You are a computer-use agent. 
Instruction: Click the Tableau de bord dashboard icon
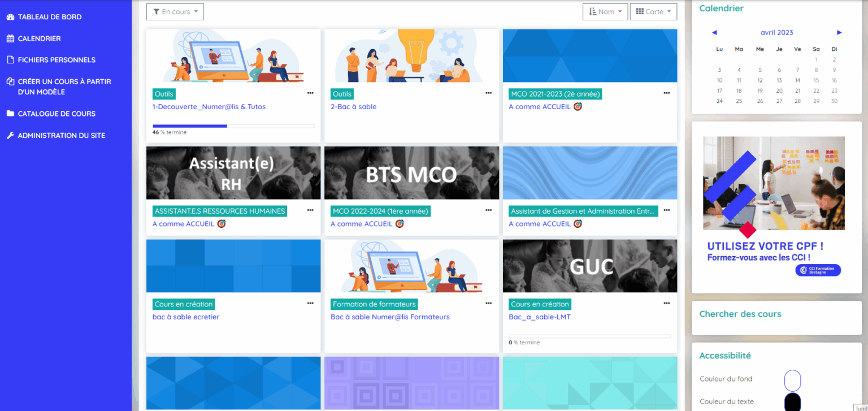tap(10, 16)
